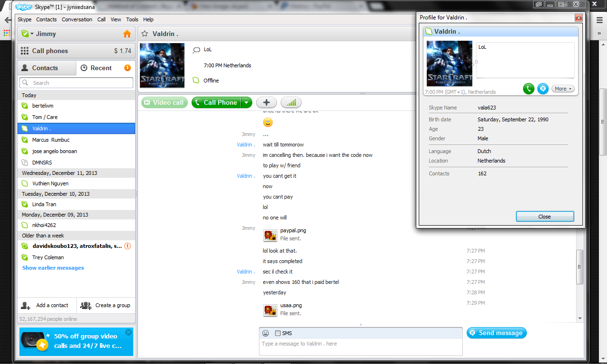Click the Send message button
The image size is (607, 364).
pos(497,333)
